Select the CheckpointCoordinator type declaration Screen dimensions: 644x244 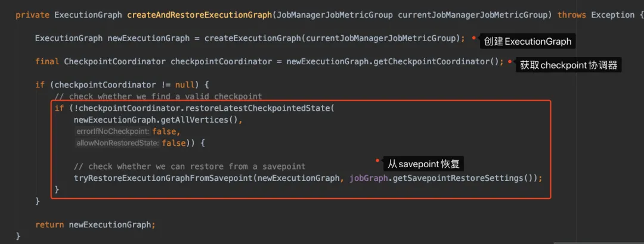(115, 62)
